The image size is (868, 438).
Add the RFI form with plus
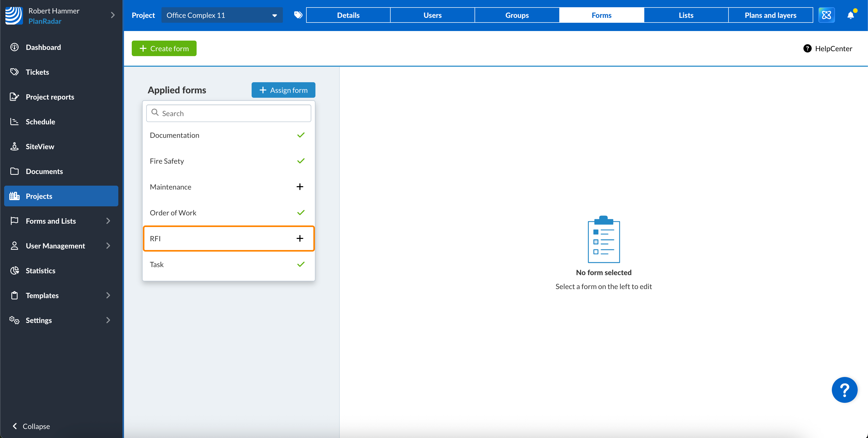(x=300, y=238)
